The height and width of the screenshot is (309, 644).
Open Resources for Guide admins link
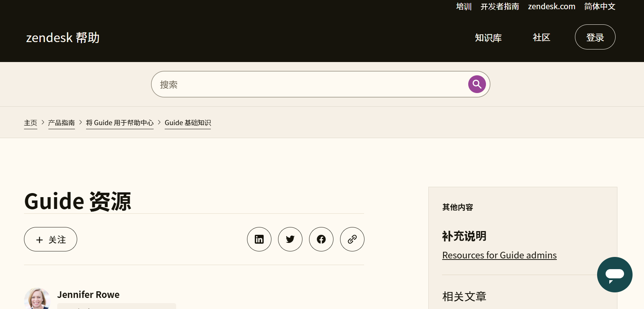499,255
